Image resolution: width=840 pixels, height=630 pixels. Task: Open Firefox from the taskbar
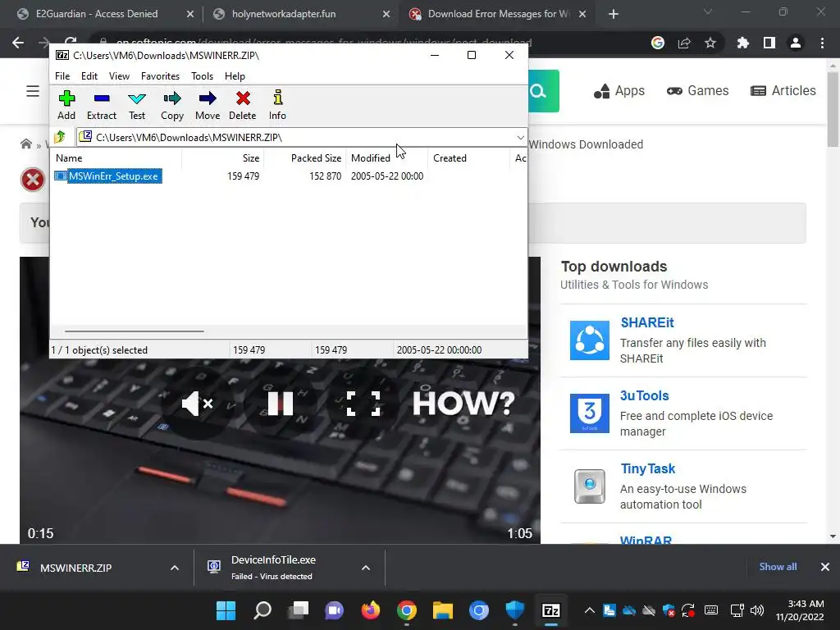click(x=371, y=610)
